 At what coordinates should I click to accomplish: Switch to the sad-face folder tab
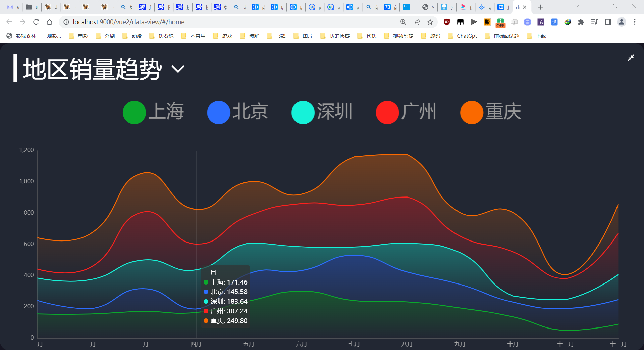tap(32, 7)
